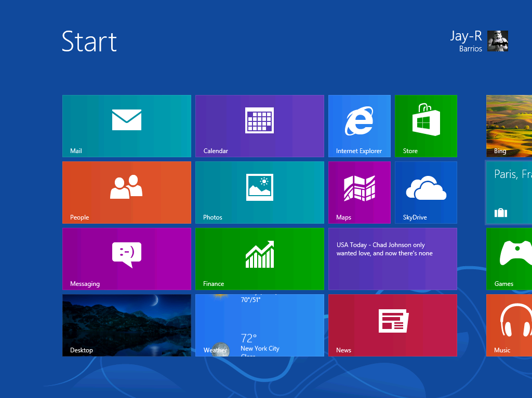Open the Windows Store tile

(x=425, y=126)
